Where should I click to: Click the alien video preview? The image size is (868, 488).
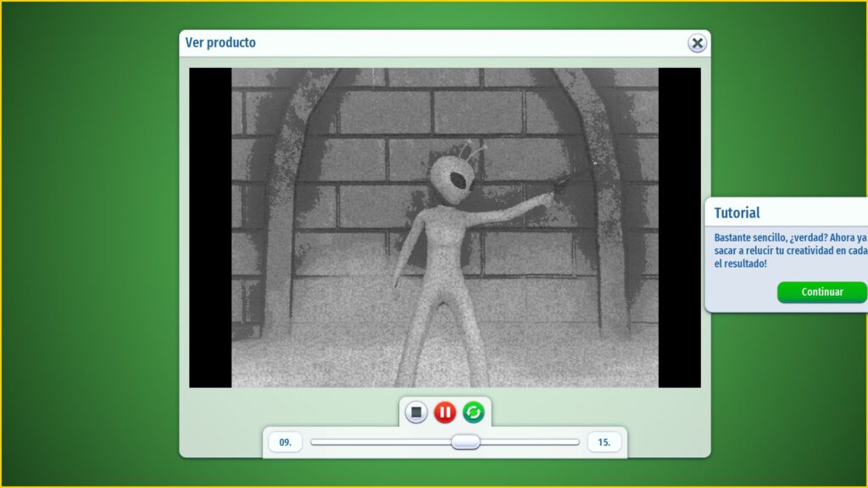point(445,227)
